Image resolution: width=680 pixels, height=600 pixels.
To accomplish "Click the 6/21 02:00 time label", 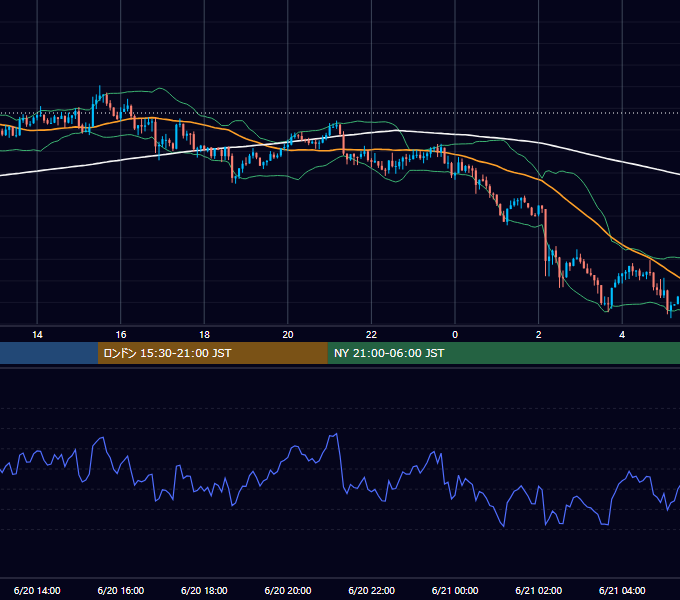I will pos(539,590).
